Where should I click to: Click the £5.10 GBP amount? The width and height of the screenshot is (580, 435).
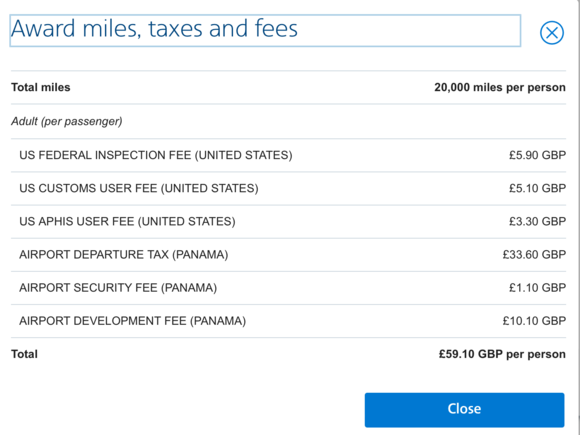point(537,188)
